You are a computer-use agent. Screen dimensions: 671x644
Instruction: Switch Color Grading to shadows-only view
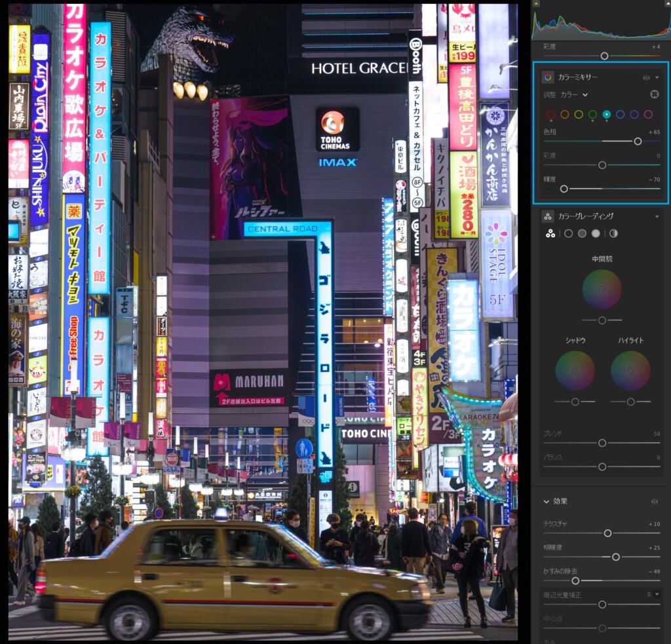[568, 234]
